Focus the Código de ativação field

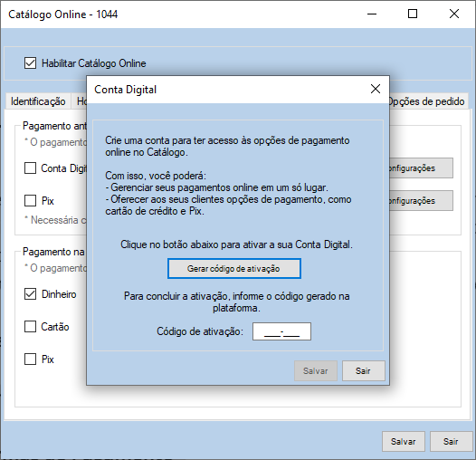coord(281,331)
